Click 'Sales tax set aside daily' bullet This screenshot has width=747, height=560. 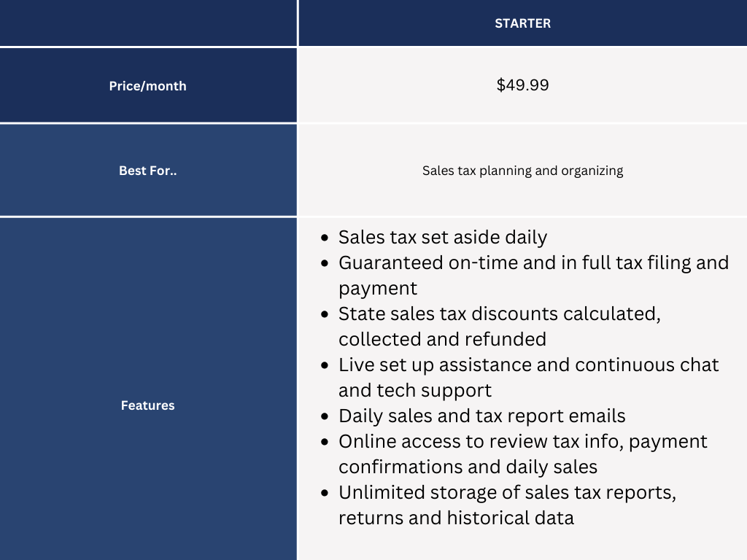443,237
